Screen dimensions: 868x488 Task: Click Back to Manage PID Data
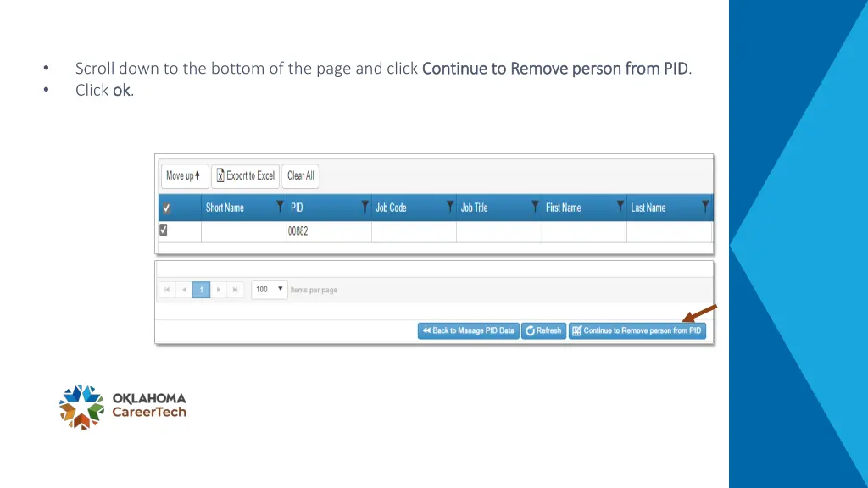[x=468, y=331]
